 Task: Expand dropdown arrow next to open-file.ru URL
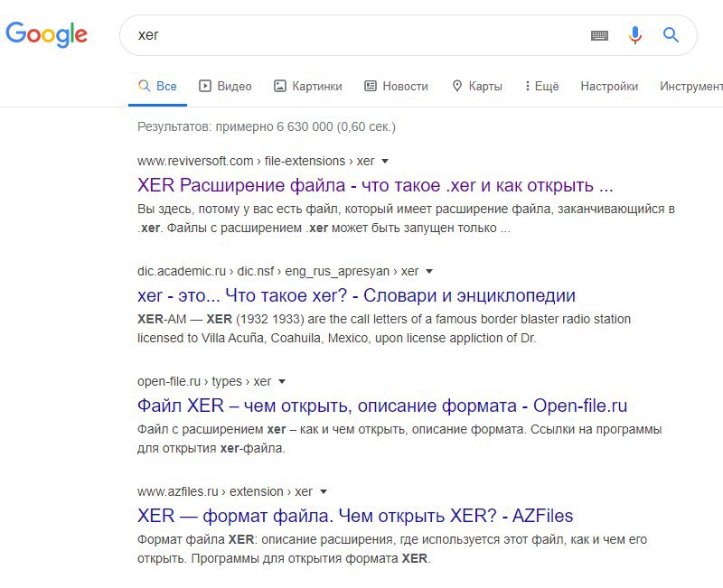(x=282, y=381)
